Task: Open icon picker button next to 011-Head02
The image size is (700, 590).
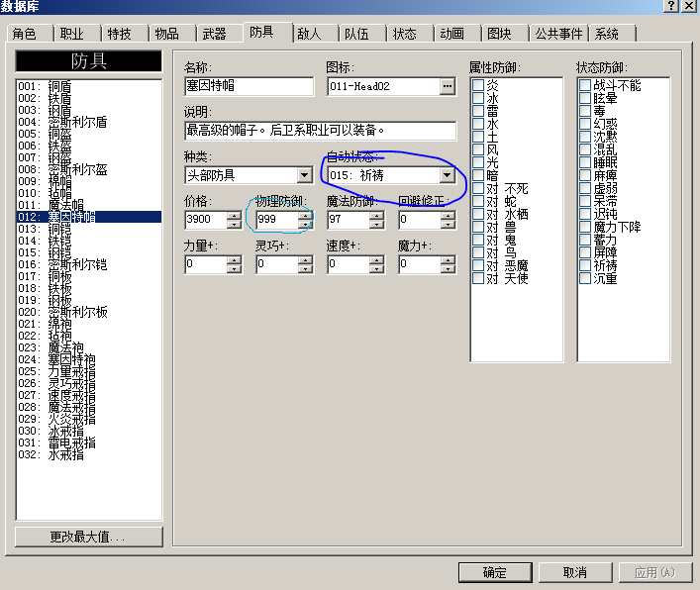Action: tap(447, 86)
